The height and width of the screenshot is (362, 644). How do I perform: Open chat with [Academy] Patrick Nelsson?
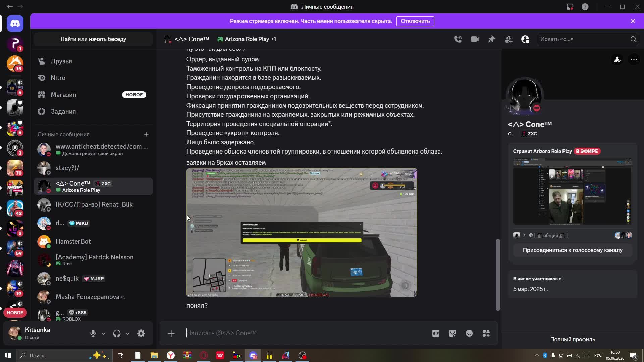pyautogui.click(x=93, y=260)
